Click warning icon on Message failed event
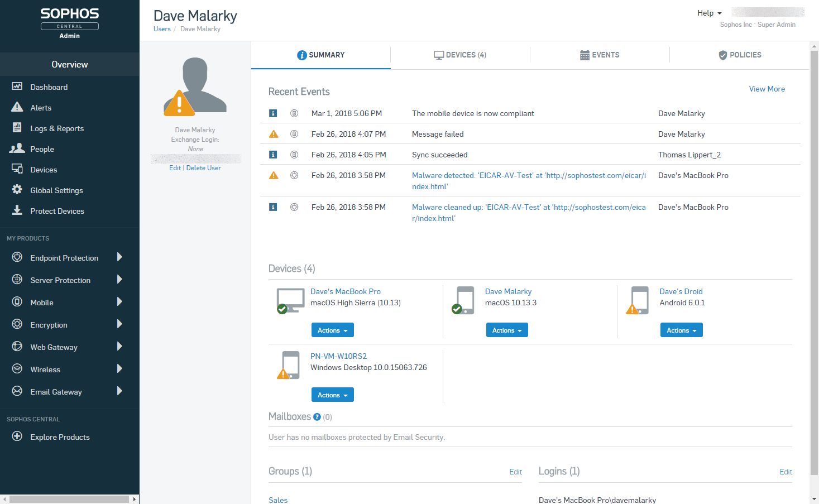Viewport: 819px width, 504px height. (x=274, y=134)
